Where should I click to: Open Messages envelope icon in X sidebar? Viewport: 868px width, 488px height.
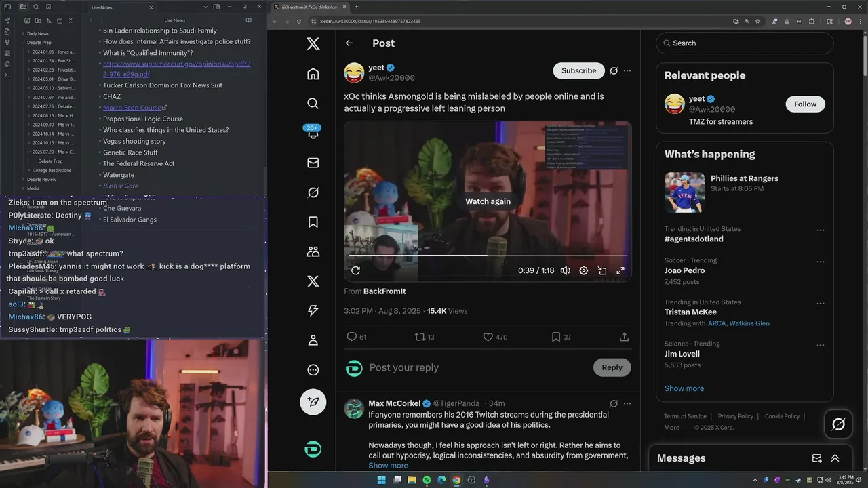(x=313, y=163)
